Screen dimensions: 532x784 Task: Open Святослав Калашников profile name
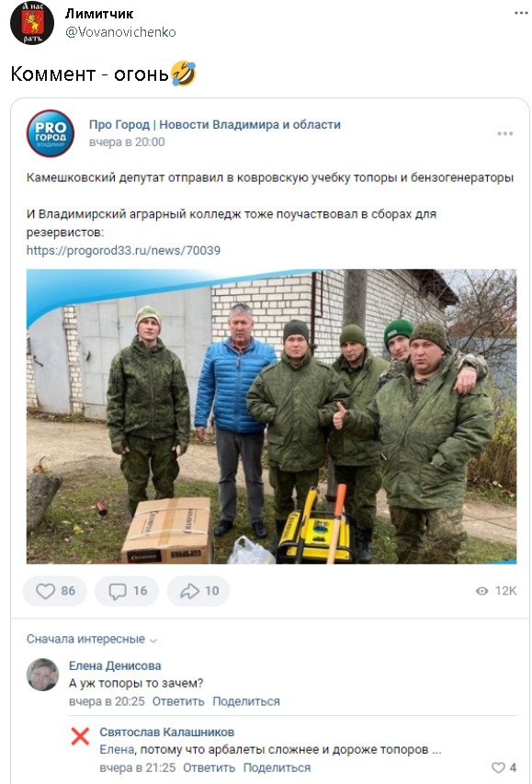point(166,733)
